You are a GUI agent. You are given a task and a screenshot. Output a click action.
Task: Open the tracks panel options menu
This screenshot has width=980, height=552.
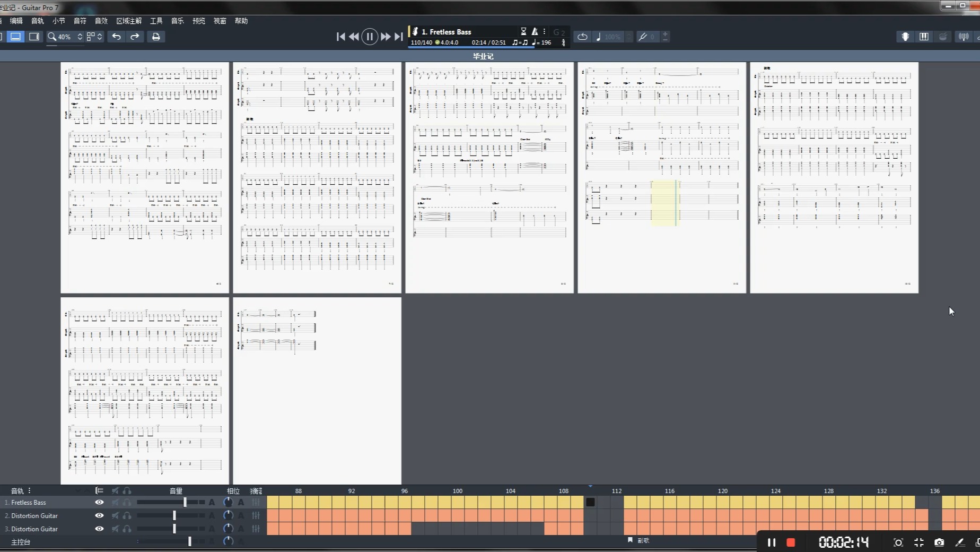(29, 491)
